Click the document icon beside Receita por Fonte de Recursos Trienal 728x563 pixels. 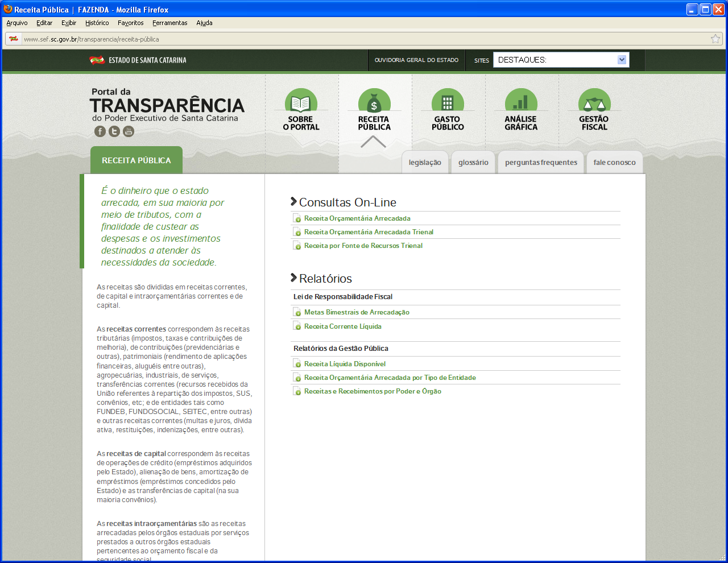point(297,246)
